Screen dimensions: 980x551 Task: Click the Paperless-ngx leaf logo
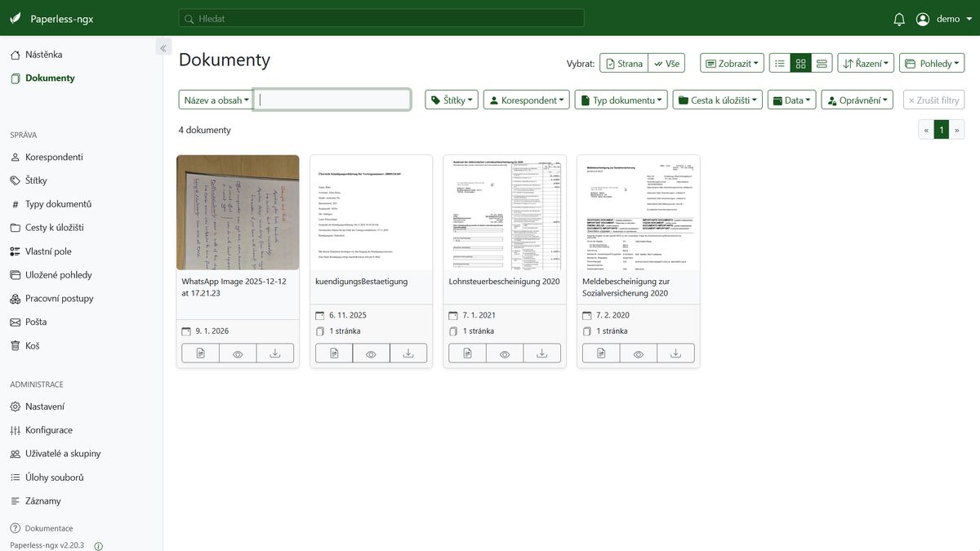point(16,19)
